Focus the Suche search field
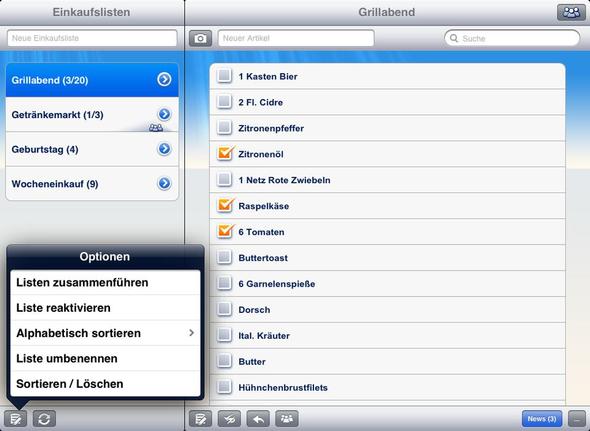The height and width of the screenshot is (431, 590). (x=512, y=38)
